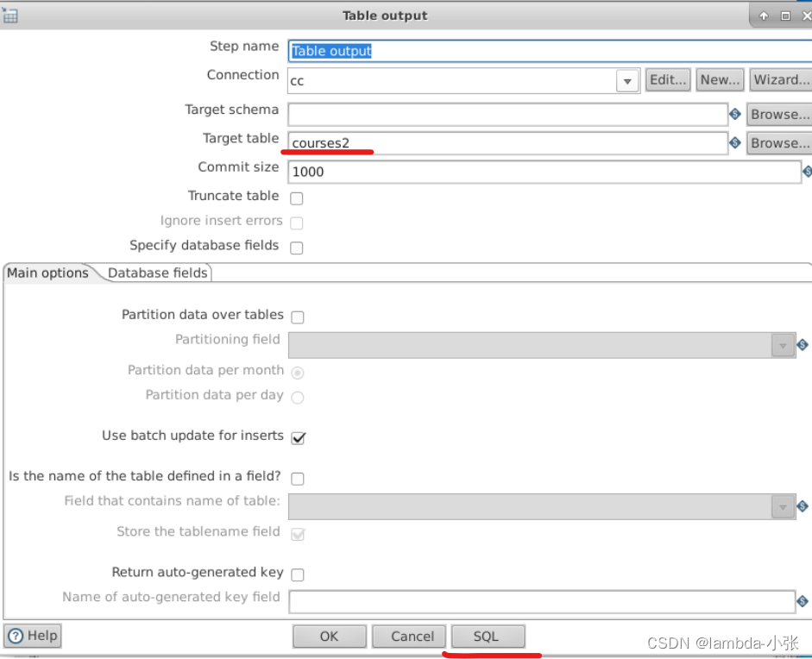
Task: Click the Target table field containing courses2
Action: click(x=508, y=143)
